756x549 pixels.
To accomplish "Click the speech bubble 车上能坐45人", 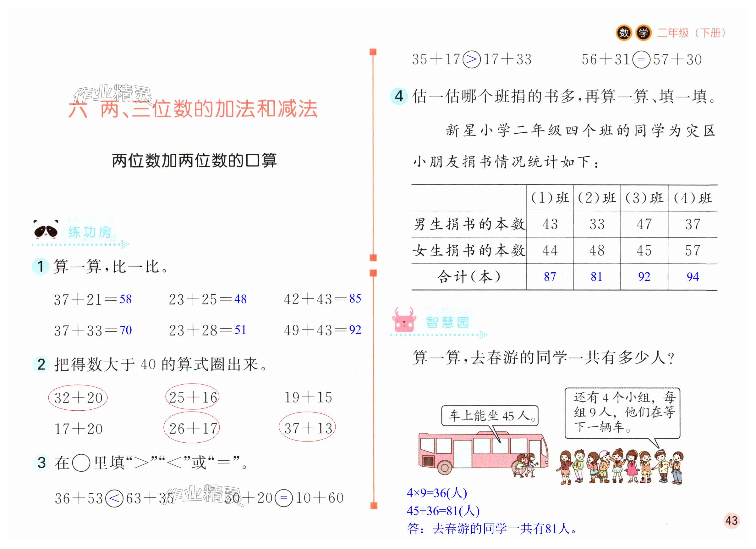I will tap(490, 416).
